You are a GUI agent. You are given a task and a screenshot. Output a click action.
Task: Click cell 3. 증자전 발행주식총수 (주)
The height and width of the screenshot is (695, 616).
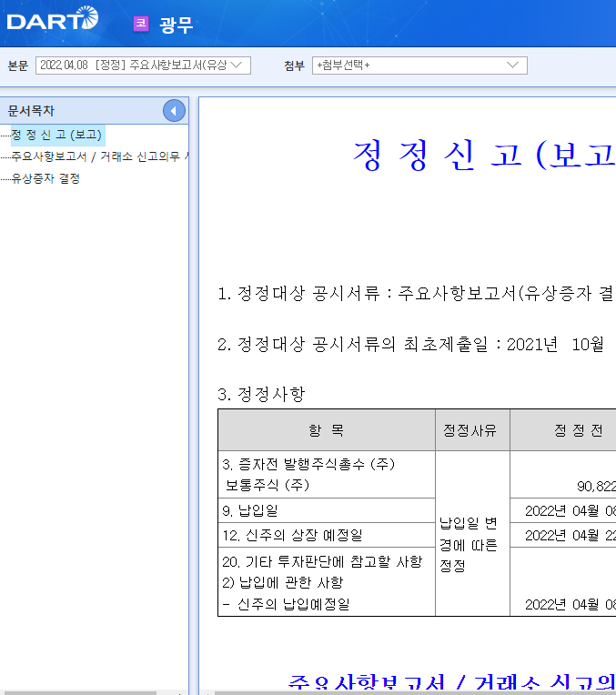coord(327,474)
